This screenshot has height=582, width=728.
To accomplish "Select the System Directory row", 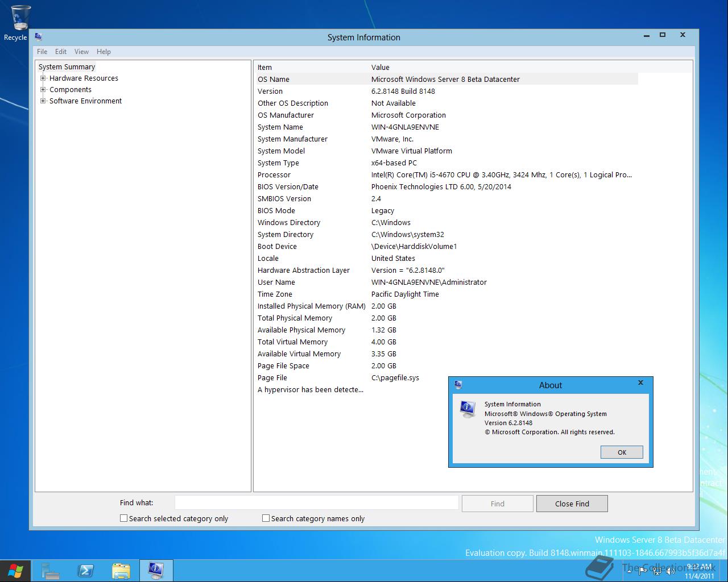I will tap(446, 234).
